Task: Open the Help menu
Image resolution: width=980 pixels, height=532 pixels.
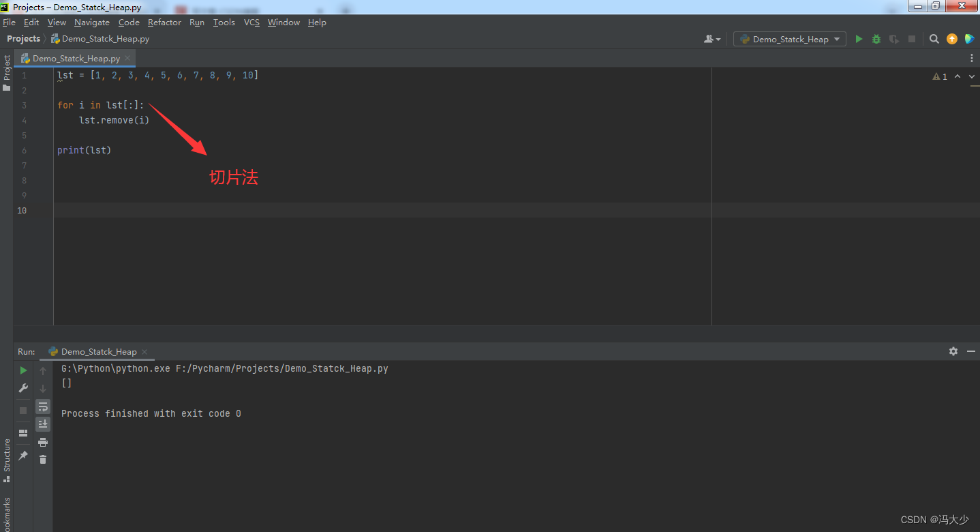Action: tap(317, 23)
